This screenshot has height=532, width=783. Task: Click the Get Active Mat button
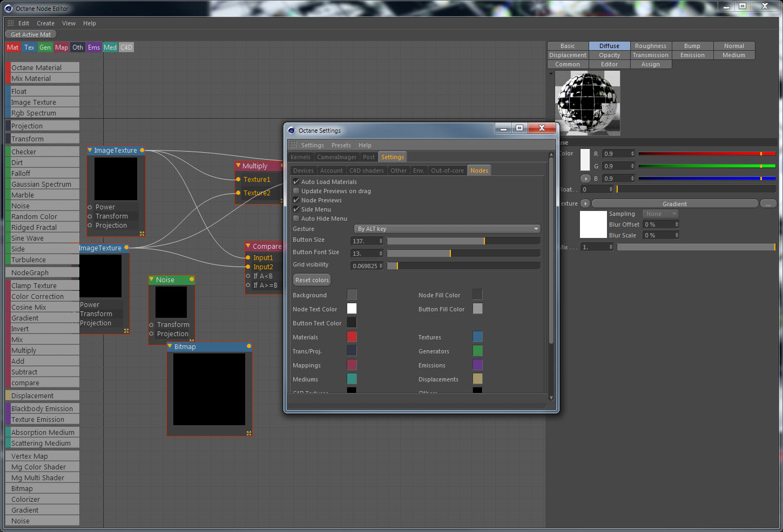(x=31, y=35)
